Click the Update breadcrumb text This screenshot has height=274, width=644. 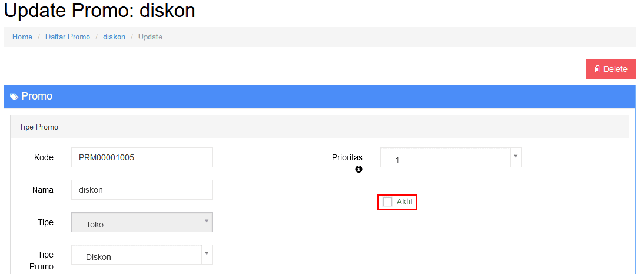tap(150, 37)
